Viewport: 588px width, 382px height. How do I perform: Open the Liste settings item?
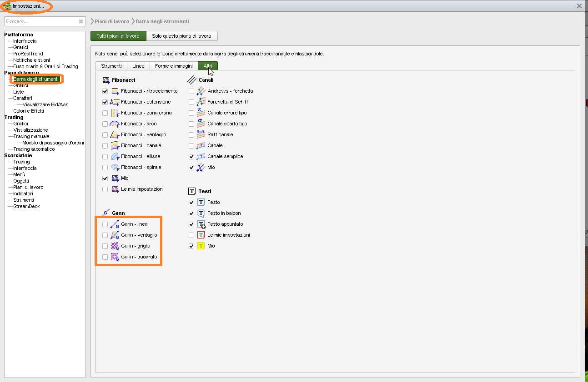point(19,92)
